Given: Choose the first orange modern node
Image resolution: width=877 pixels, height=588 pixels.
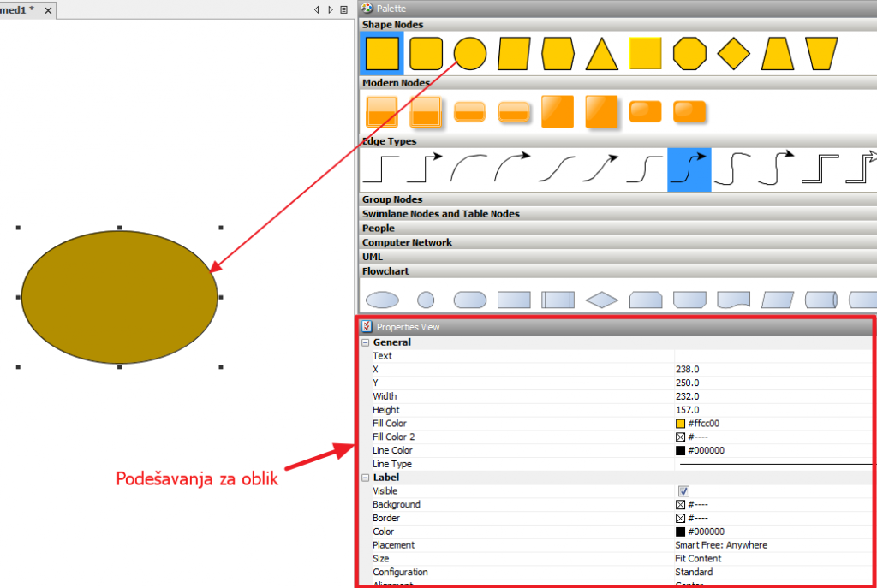Looking at the screenshot, I should tap(382, 112).
